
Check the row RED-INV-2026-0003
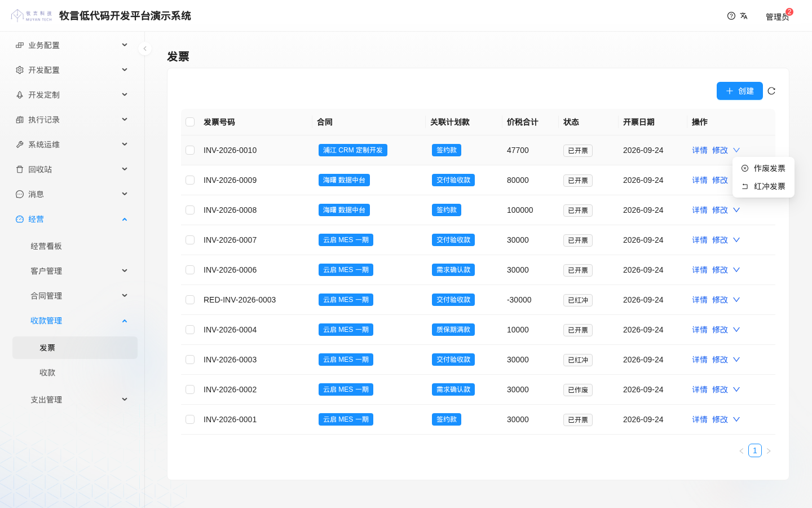pos(190,300)
